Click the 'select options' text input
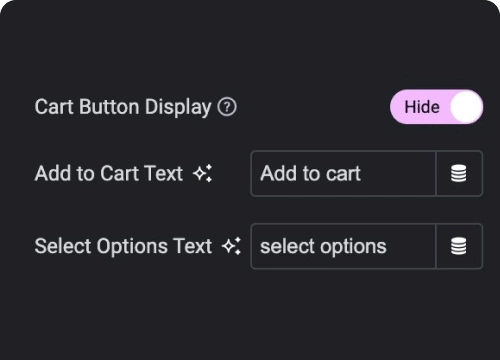This screenshot has height=360, width=500. [343, 246]
